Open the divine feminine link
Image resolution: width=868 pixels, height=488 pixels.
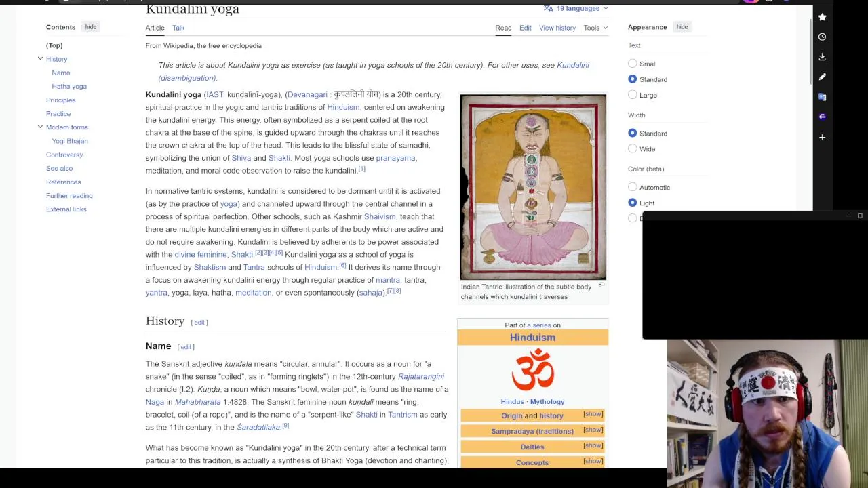tap(201, 254)
